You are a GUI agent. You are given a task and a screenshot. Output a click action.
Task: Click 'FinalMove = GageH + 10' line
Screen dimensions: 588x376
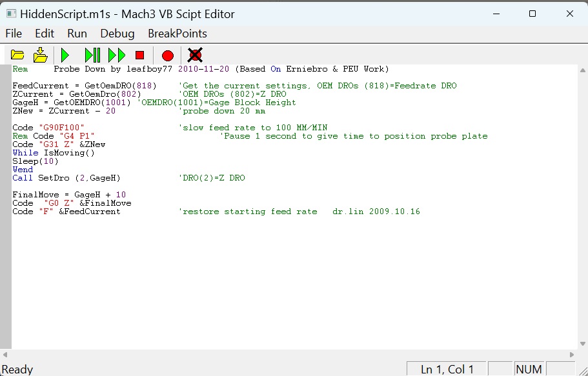pos(69,195)
